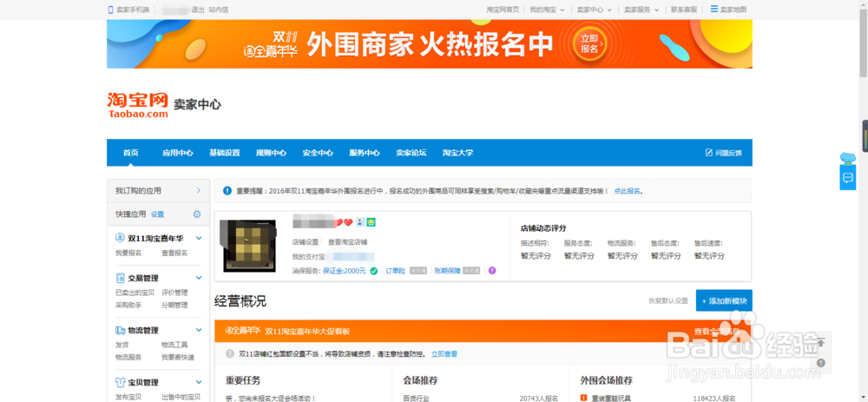Image resolution: width=868 pixels, height=402 pixels.
Task: Open 店铺设置 link
Action: tap(306, 242)
